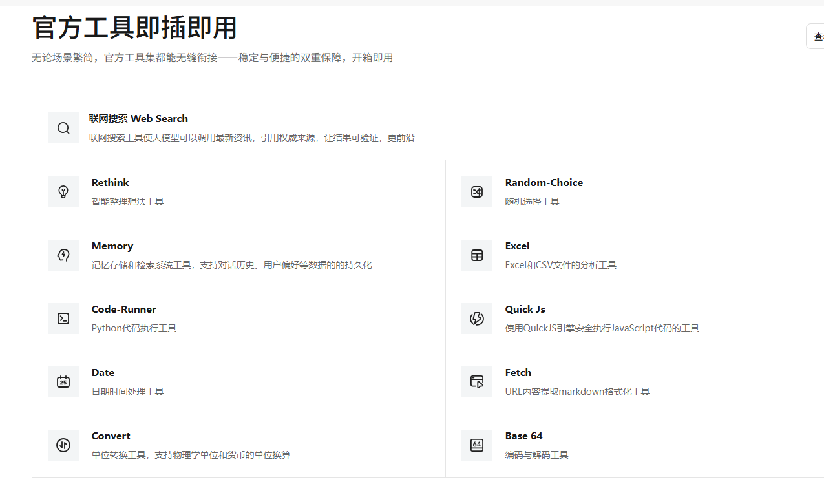Viewport: 824px width, 504px height.
Task: Click the Memory tool icon
Action: tap(63, 255)
